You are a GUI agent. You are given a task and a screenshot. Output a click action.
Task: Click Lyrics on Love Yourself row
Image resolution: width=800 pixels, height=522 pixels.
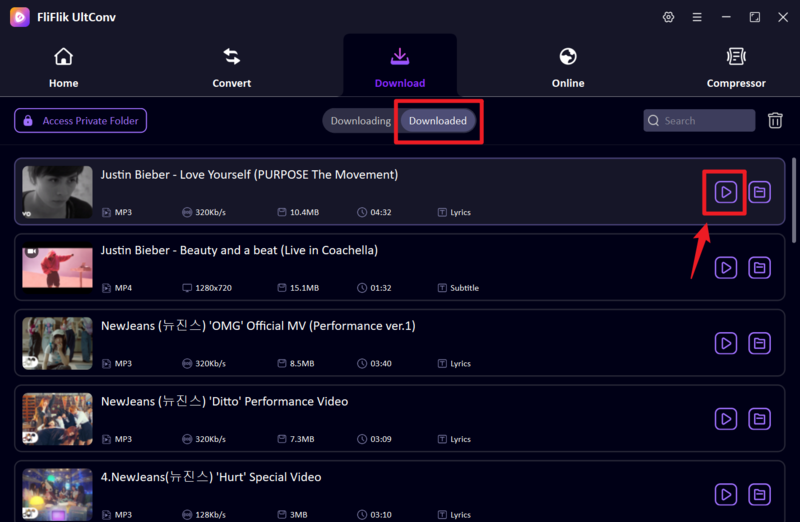(454, 212)
